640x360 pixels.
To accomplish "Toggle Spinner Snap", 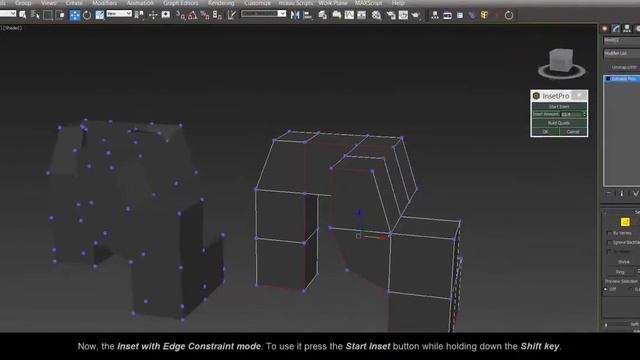I will click(217, 15).
